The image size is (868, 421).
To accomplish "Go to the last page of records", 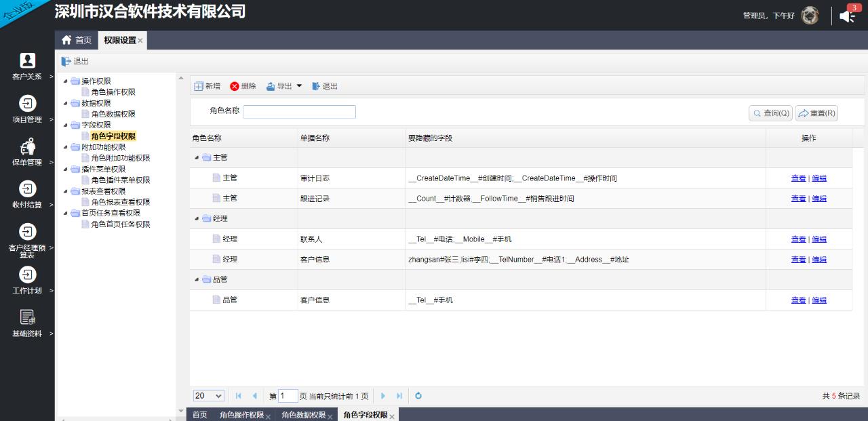I will [x=399, y=396].
